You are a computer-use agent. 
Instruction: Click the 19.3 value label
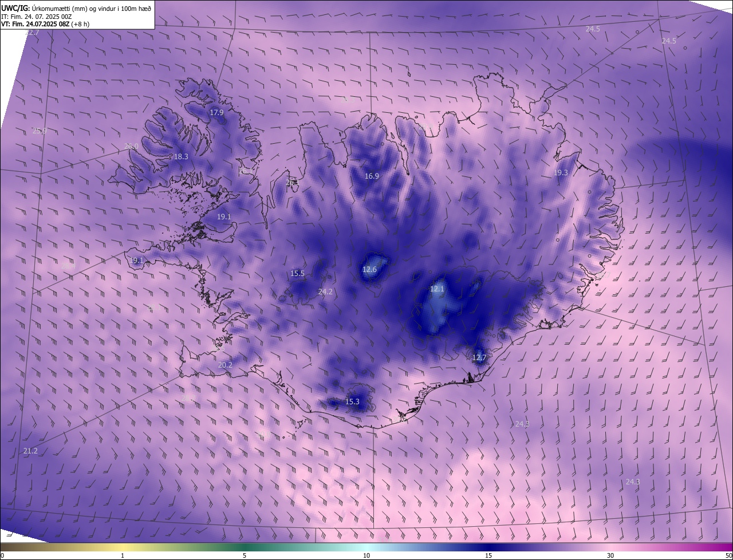click(x=561, y=172)
